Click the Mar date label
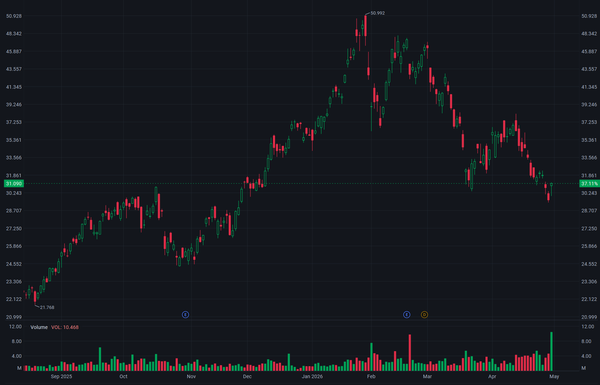 pos(427,377)
